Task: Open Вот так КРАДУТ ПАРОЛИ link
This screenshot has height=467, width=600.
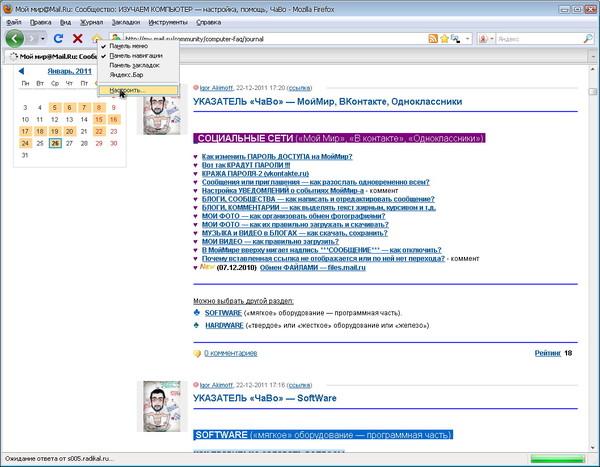Action: click(x=246, y=165)
